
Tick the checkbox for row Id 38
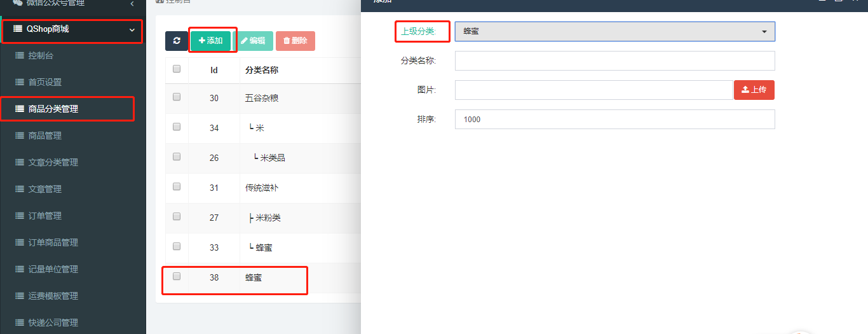click(177, 276)
